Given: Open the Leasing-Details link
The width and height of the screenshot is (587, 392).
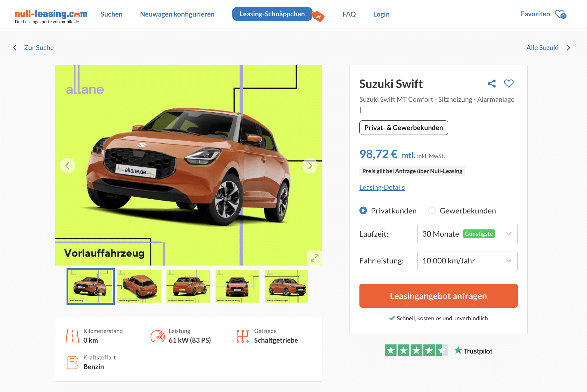Looking at the screenshot, I should tap(382, 187).
